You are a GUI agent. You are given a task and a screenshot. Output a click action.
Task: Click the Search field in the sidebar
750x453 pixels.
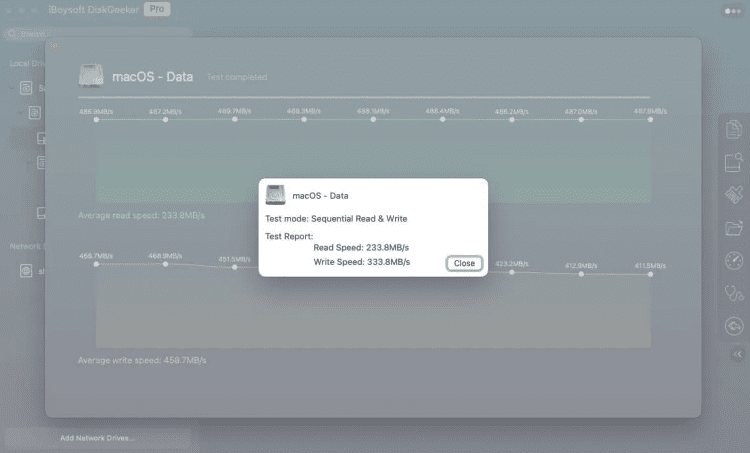coord(95,33)
